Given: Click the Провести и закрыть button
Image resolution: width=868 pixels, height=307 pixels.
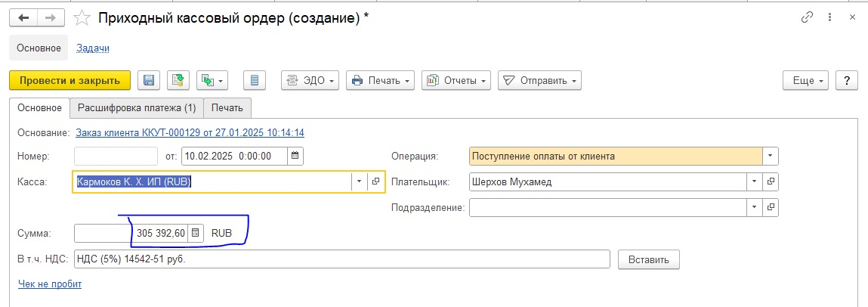Looking at the screenshot, I should 70,80.
